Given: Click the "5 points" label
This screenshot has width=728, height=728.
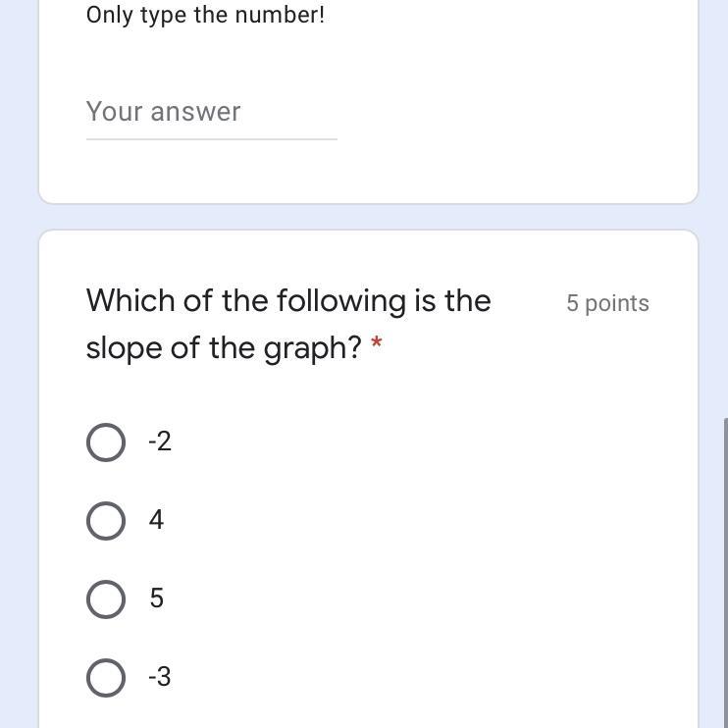Looking at the screenshot, I should tap(607, 303).
